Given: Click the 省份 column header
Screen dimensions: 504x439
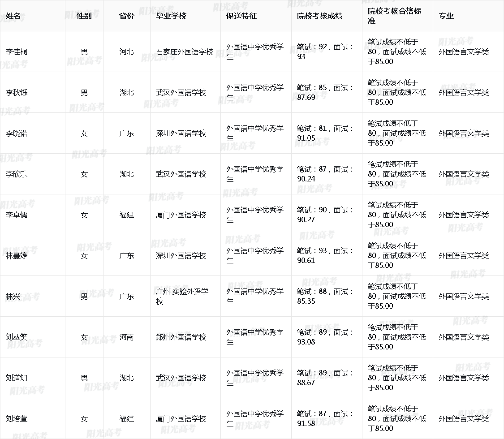Looking at the screenshot, I should coord(126,16).
